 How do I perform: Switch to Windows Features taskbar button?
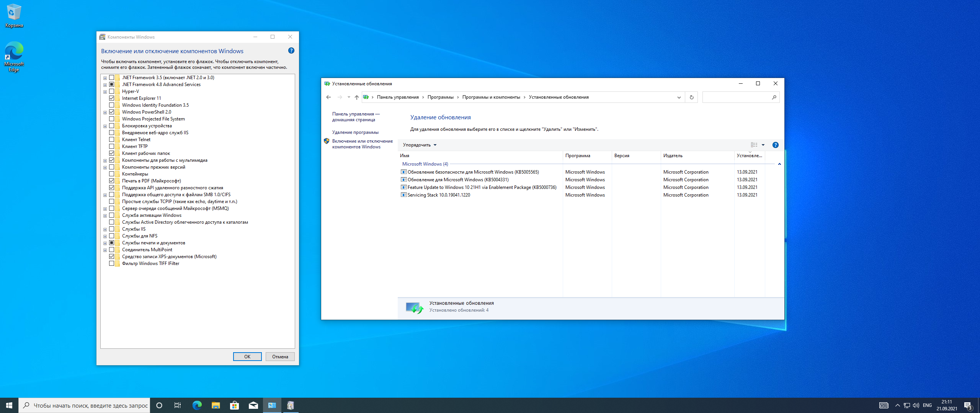291,405
